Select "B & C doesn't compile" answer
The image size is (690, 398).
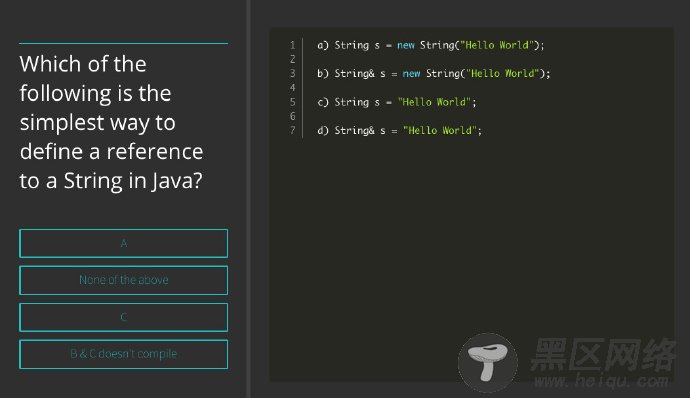pos(124,354)
